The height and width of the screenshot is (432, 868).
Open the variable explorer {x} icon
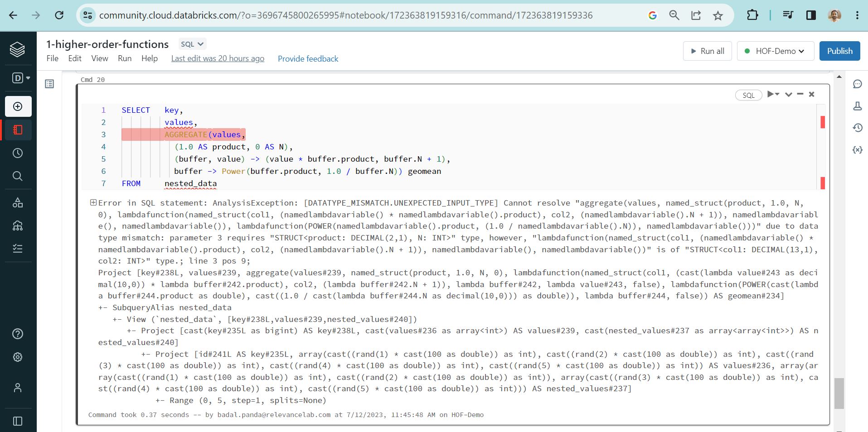click(857, 150)
